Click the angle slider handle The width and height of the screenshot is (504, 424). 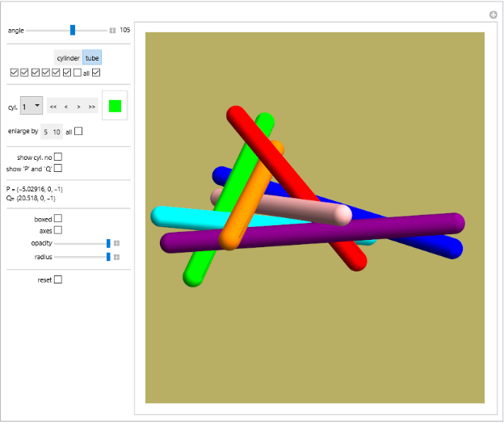point(73,30)
